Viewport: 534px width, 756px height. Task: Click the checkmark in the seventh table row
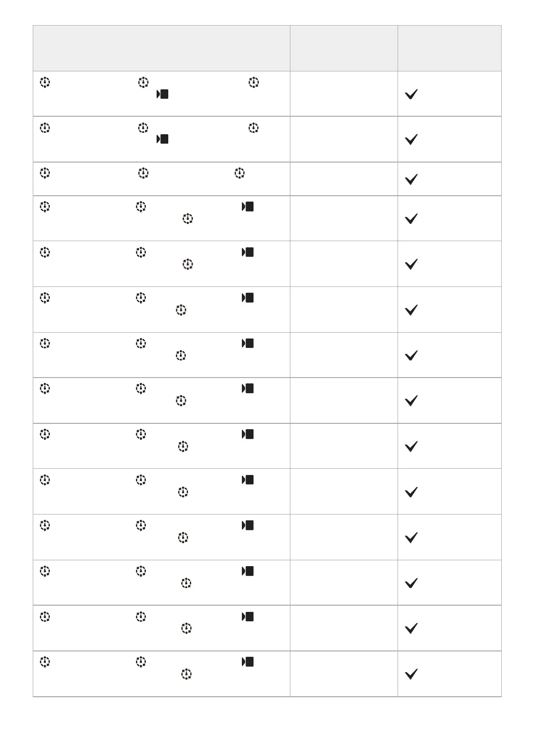click(x=411, y=355)
